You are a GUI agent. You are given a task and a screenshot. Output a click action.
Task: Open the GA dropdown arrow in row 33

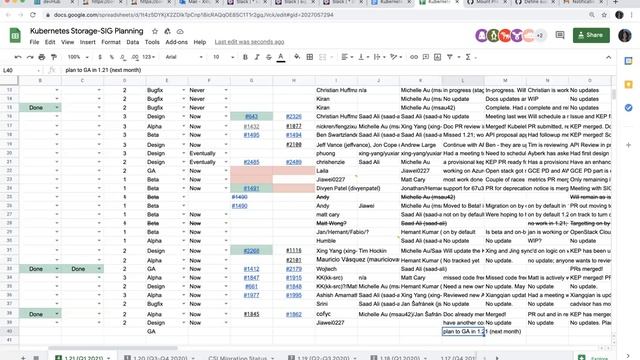point(183,269)
